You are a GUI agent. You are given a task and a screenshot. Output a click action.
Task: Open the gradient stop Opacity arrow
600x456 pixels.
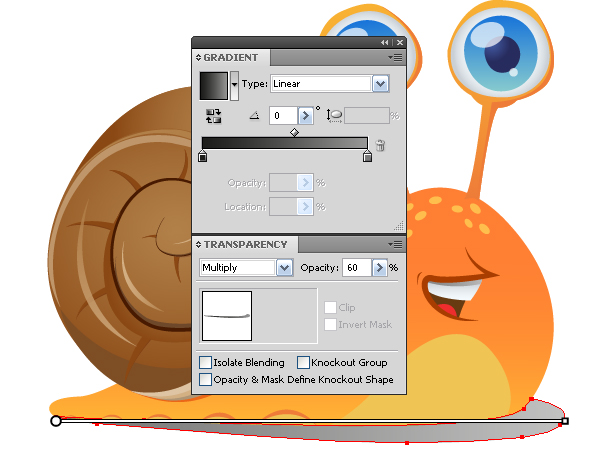[305, 183]
